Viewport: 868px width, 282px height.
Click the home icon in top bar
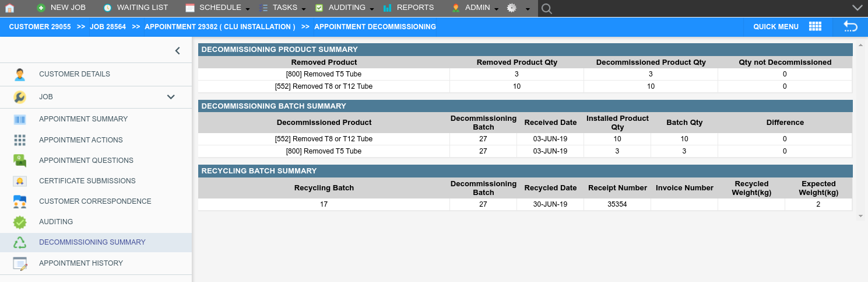coord(9,8)
